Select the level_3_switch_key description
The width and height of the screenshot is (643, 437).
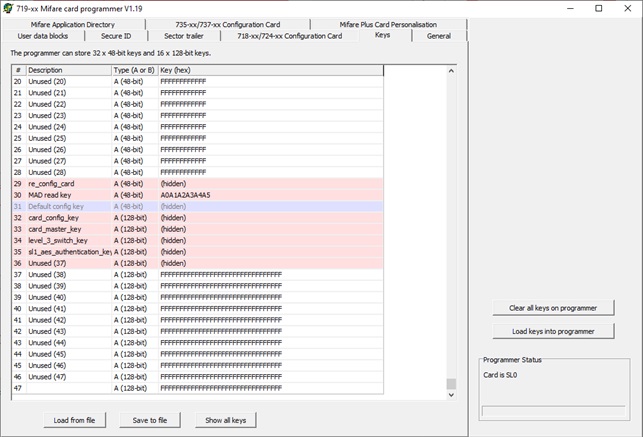pyautogui.click(x=58, y=241)
